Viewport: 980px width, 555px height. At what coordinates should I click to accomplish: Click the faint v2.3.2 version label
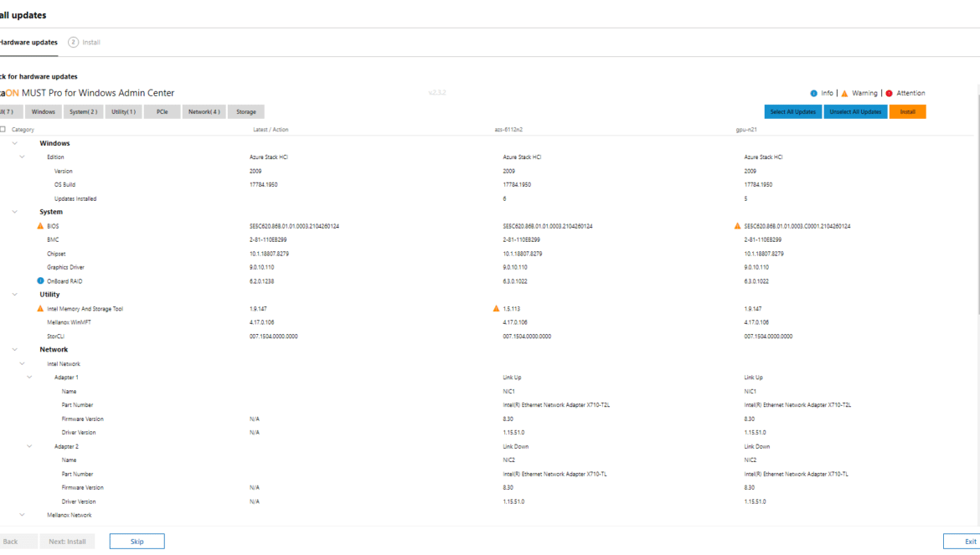tap(437, 92)
